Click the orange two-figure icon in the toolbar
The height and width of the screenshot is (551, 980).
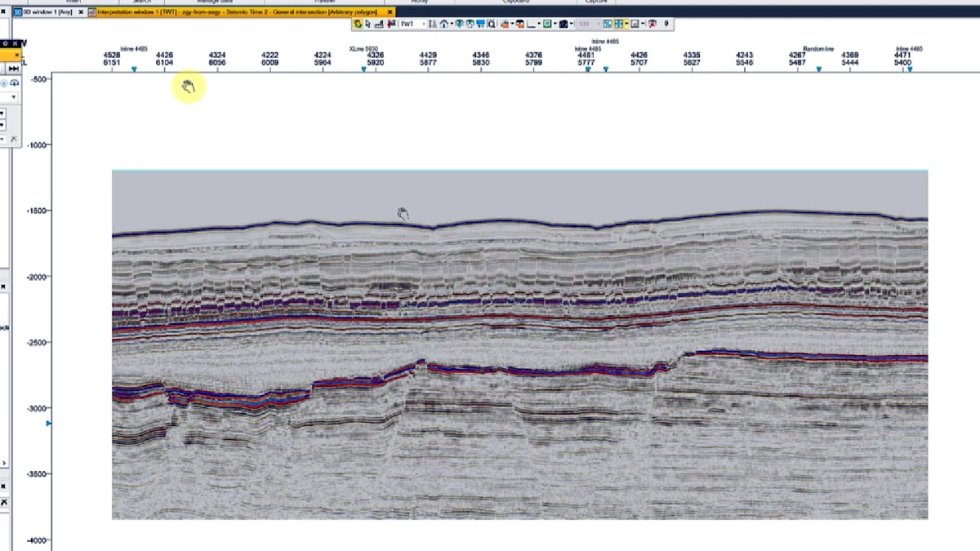click(520, 24)
